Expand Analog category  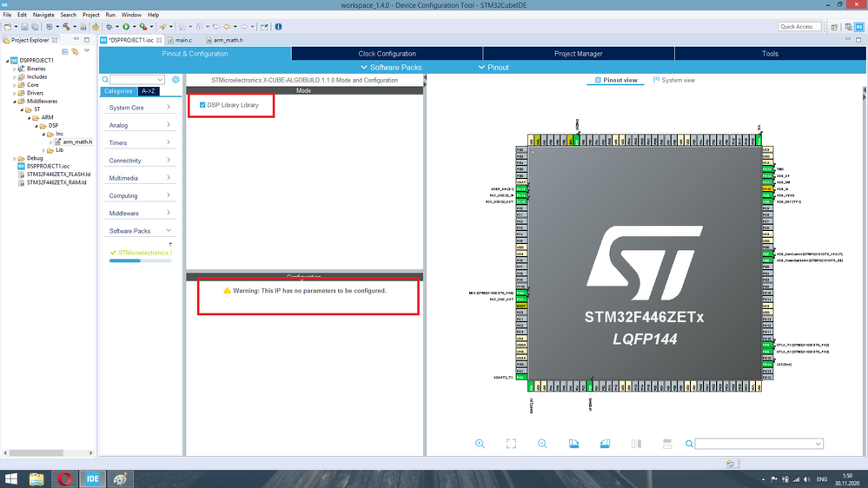click(x=140, y=125)
